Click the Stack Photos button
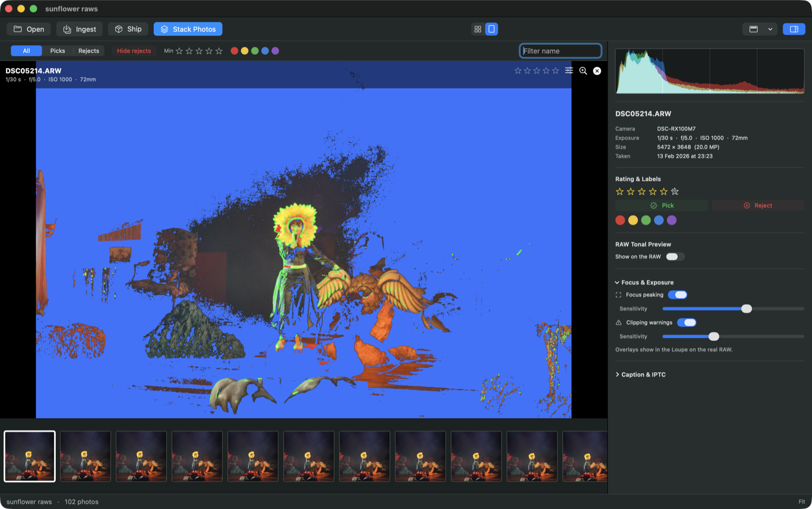812x509 pixels. (x=188, y=29)
